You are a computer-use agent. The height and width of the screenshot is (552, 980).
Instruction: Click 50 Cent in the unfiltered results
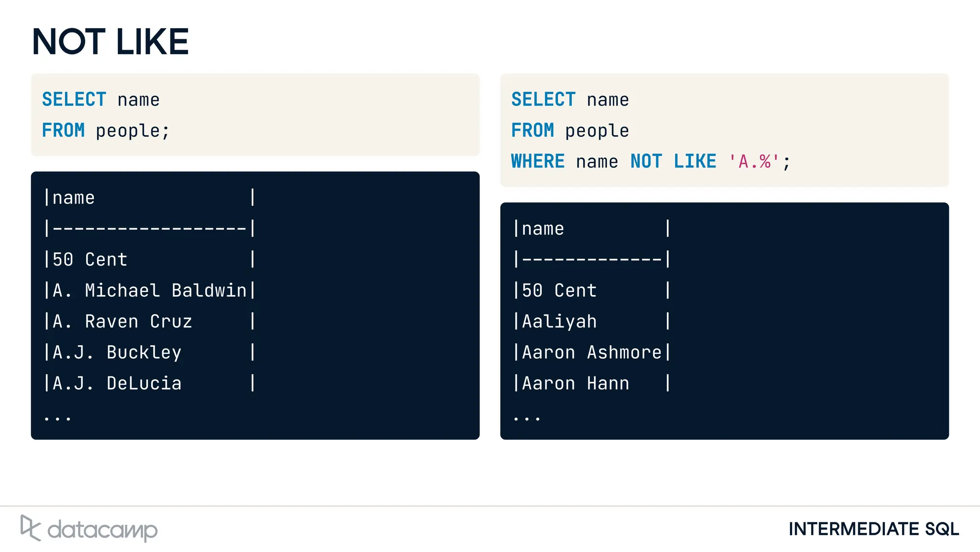click(x=90, y=260)
